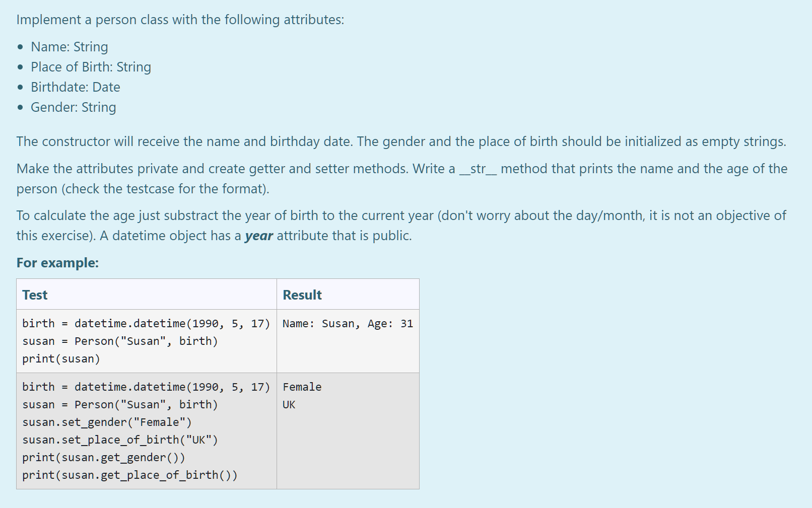The height and width of the screenshot is (508, 812).
Task: Click the code line 'susan = Person("Susan", birth)'
Action: (x=120, y=341)
